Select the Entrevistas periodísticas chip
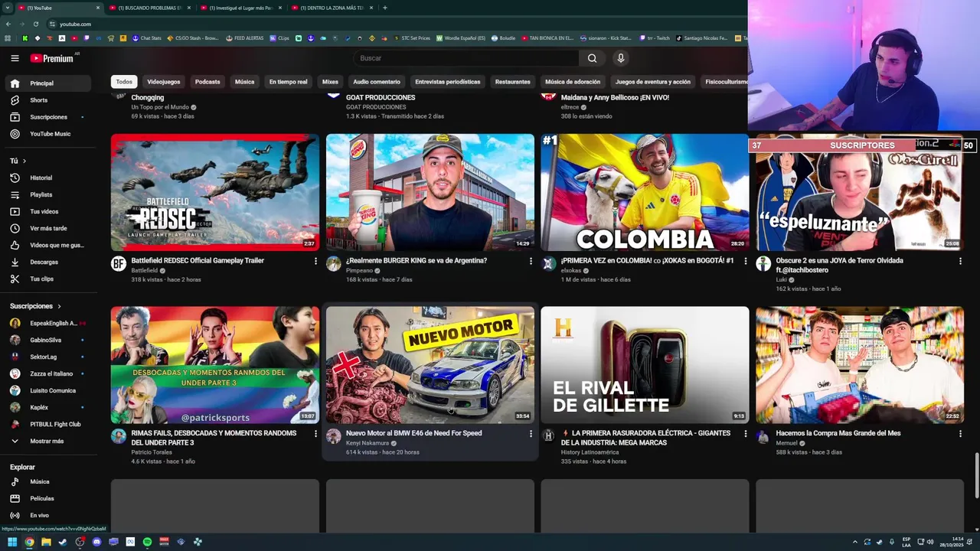 [x=448, y=82]
